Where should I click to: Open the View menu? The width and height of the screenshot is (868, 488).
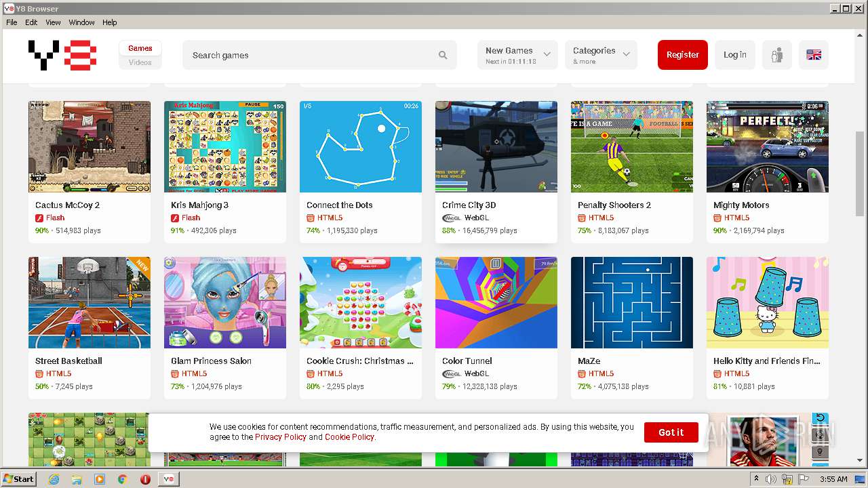pyautogui.click(x=53, y=22)
